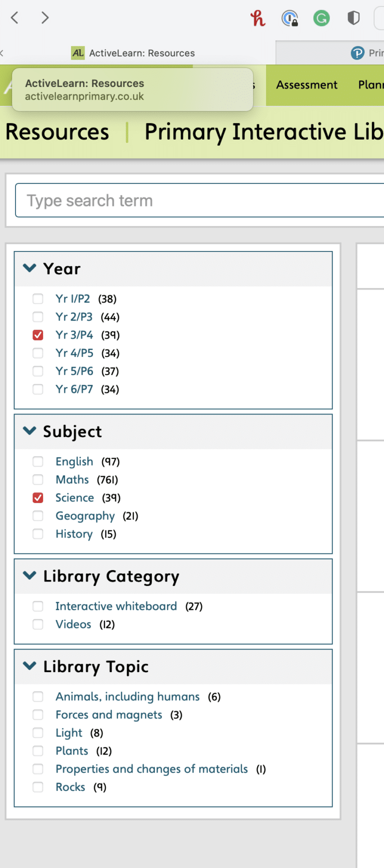The width and height of the screenshot is (384, 868).
Task: Click the Honey extension icon
Action: coord(258,18)
